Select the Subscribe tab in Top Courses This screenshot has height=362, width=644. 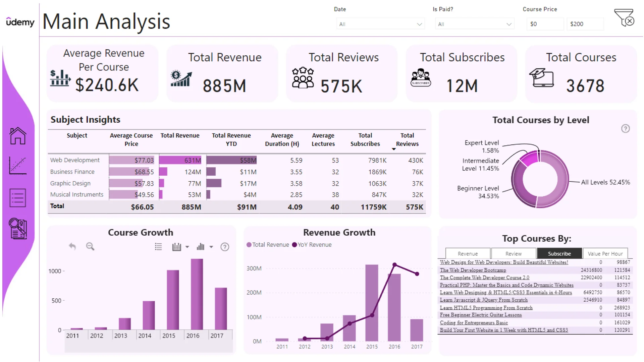[559, 254]
